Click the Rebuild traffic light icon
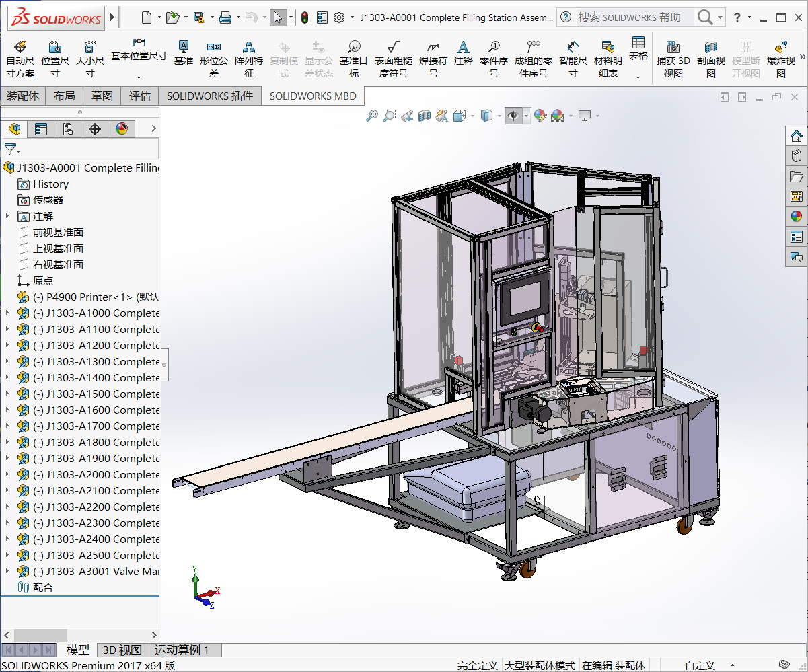 [304, 17]
